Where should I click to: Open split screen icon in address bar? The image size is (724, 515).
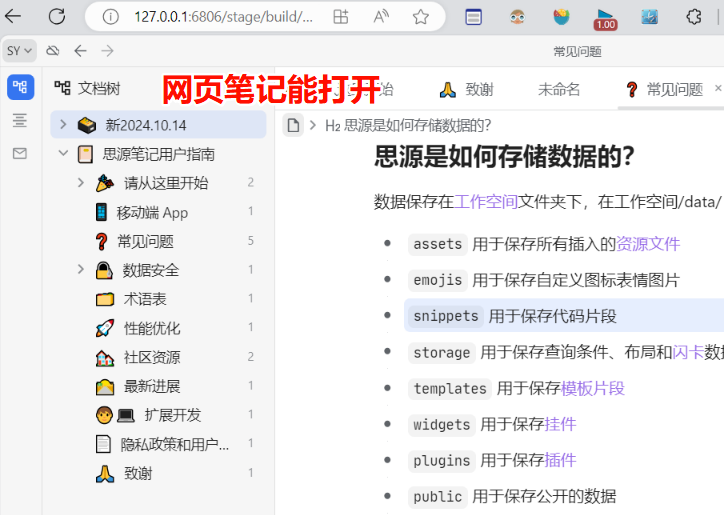pyautogui.click(x=341, y=17)
